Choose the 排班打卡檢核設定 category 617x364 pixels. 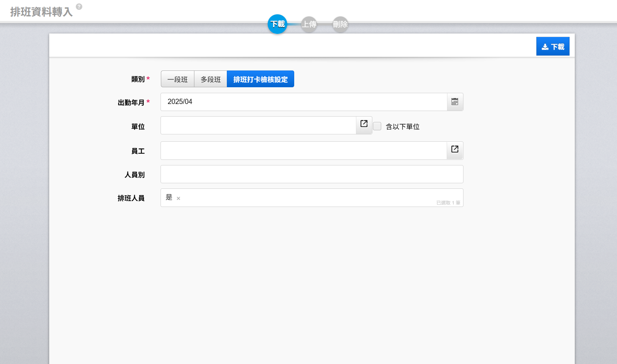pyautogui.click(x=260, y=79)
